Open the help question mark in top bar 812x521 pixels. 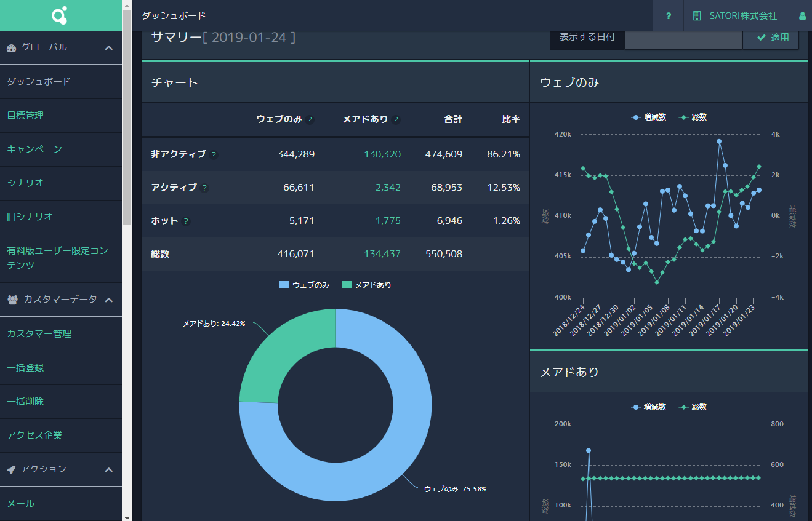(x=669, y=16)
